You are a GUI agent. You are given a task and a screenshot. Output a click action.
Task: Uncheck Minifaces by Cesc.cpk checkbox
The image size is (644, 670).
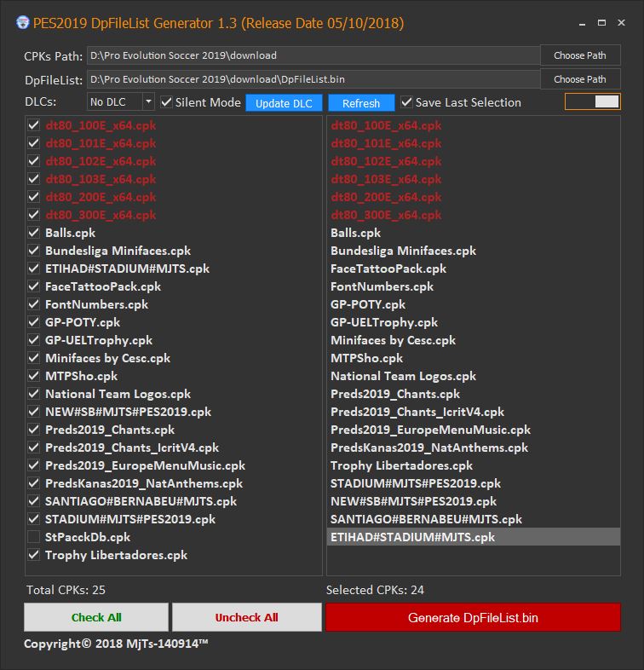pos(34,358)
